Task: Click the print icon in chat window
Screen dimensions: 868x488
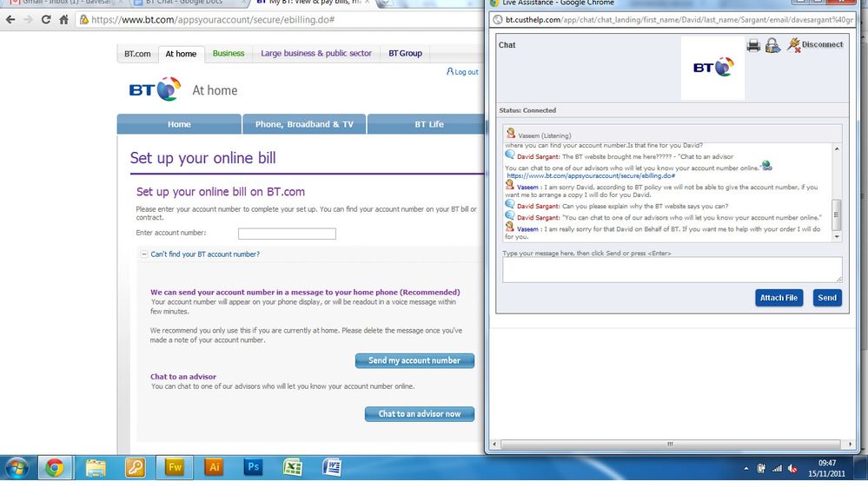Action: click(x=753, y=45)
